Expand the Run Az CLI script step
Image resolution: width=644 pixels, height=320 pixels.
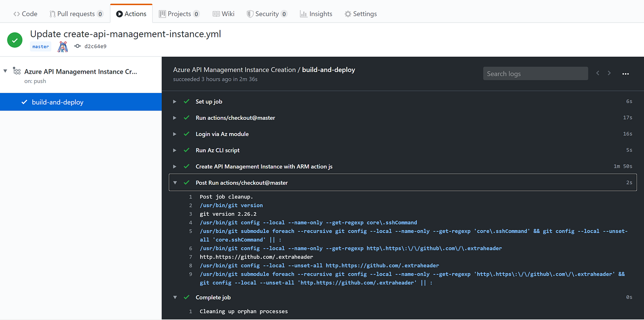pyautogui.click(x=175, y=150)
